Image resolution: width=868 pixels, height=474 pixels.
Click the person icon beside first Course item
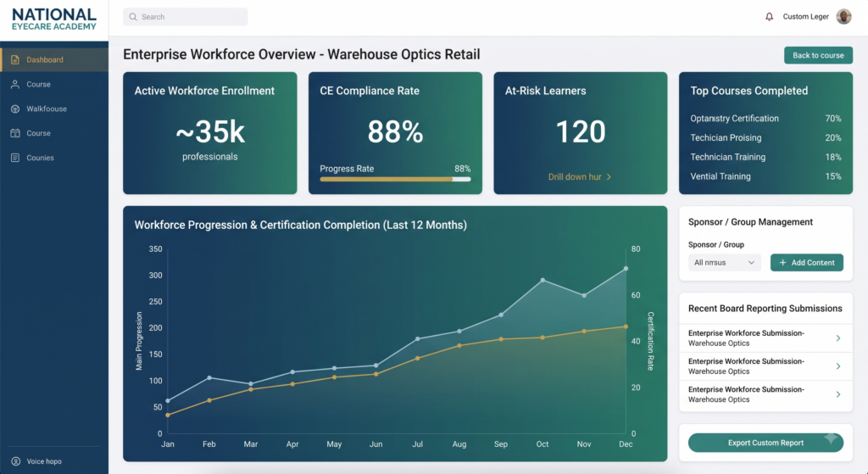(x=15, y=84)
